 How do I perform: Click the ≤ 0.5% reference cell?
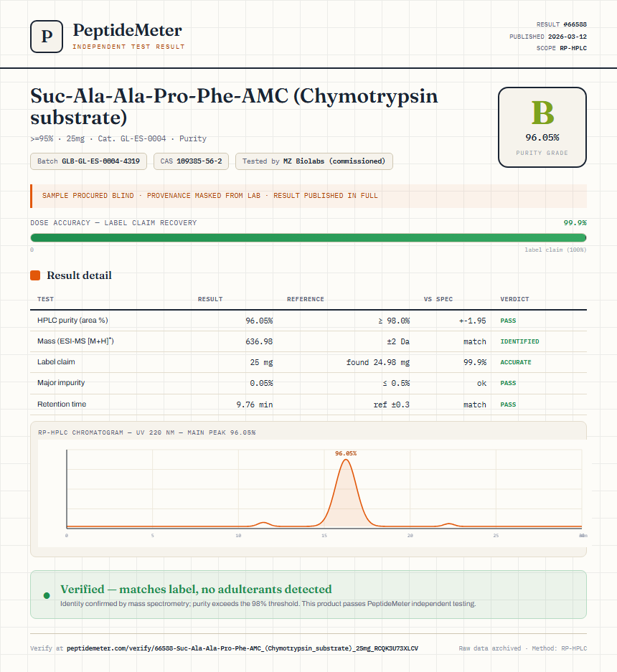coord(396,383)
